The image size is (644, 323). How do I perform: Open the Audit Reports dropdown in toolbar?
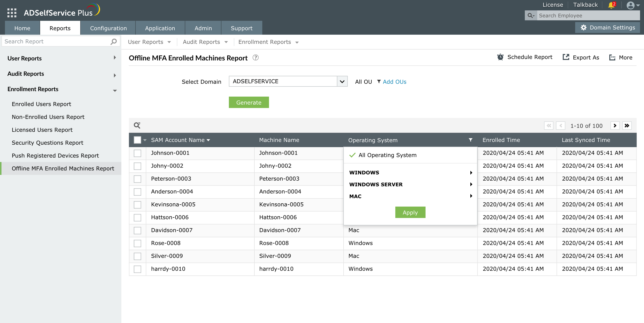pos(205,42)
